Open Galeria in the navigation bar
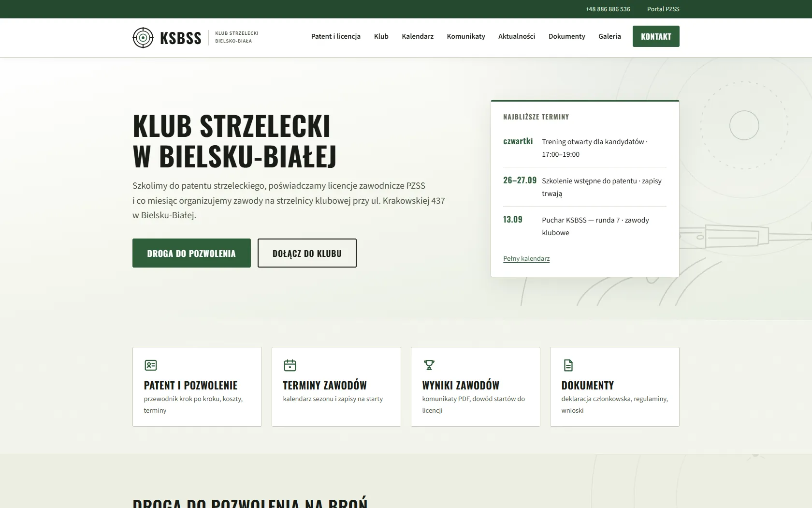The width and height of the screenshot is (812, 508). 609,36
